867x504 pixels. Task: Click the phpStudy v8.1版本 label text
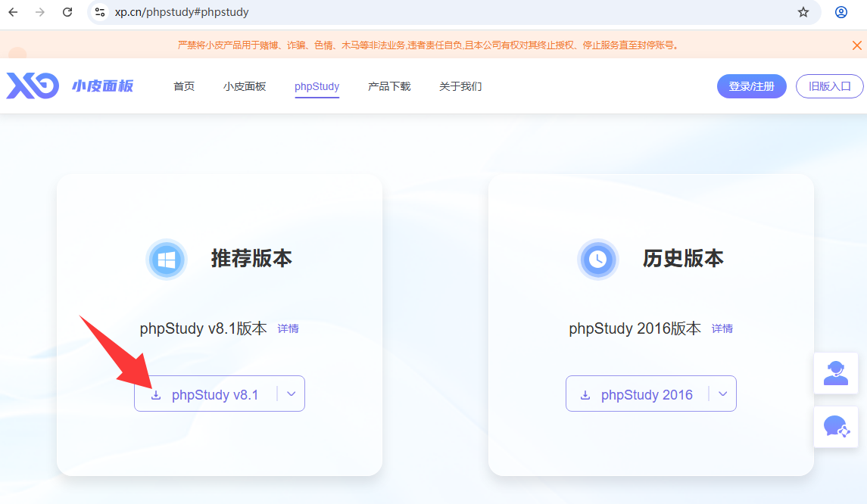204,328
